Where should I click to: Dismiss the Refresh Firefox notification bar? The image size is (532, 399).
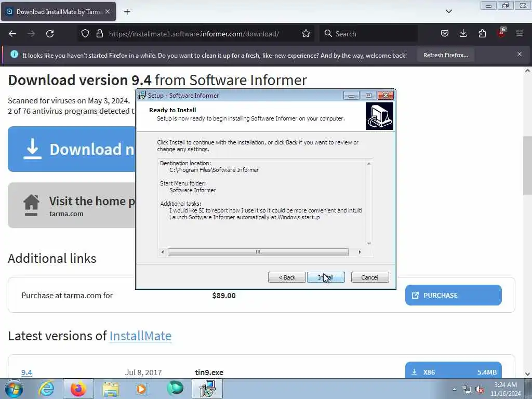pyautogui.click(x=520, y=54)
